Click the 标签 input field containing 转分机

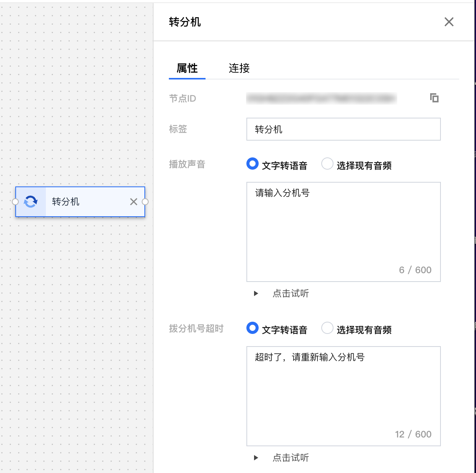(x=343, y=129)
